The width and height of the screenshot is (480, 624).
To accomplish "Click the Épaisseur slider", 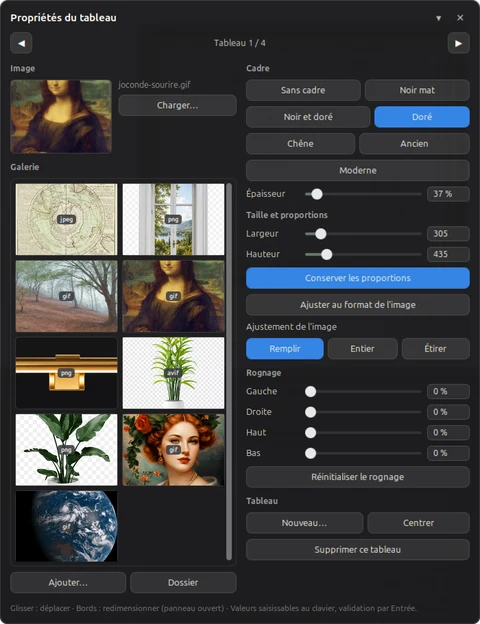I will [363, 194].
